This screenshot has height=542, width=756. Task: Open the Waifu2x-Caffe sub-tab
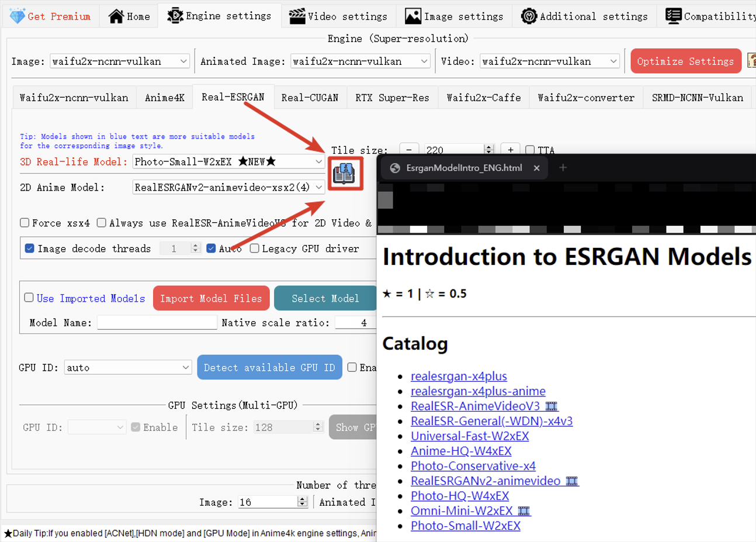(x=484, y=98)
